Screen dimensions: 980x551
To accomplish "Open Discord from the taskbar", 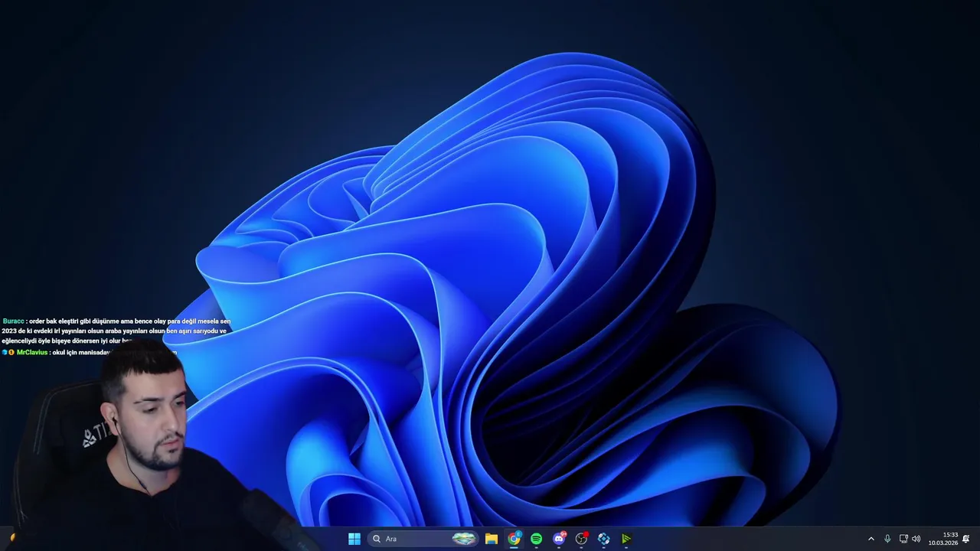I will point(559,539).
